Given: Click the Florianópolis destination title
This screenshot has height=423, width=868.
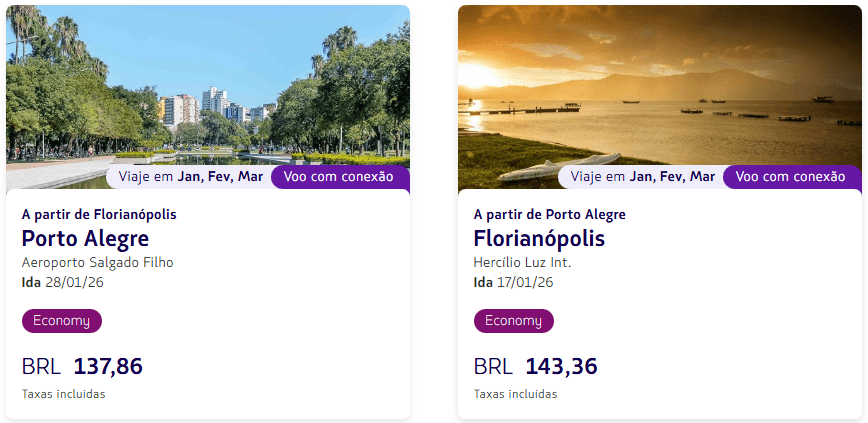Looking at the screenshot, I should click(x=539, y=239).
